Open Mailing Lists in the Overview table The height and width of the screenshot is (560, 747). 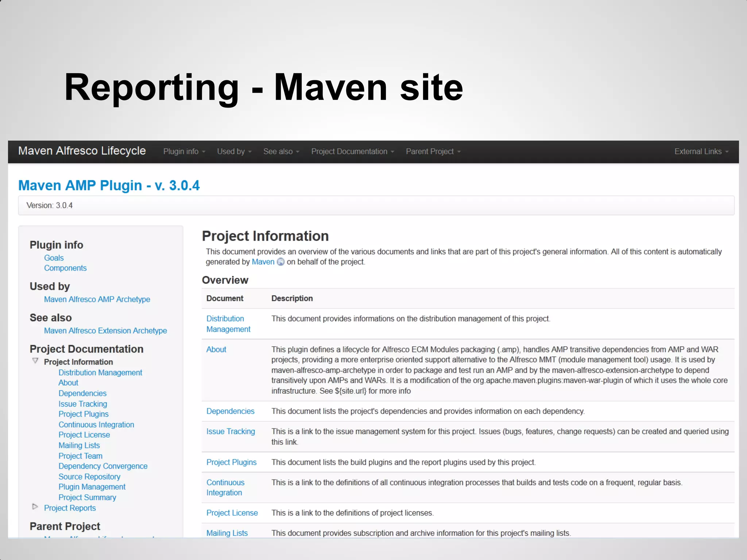(x=227, y=533)
